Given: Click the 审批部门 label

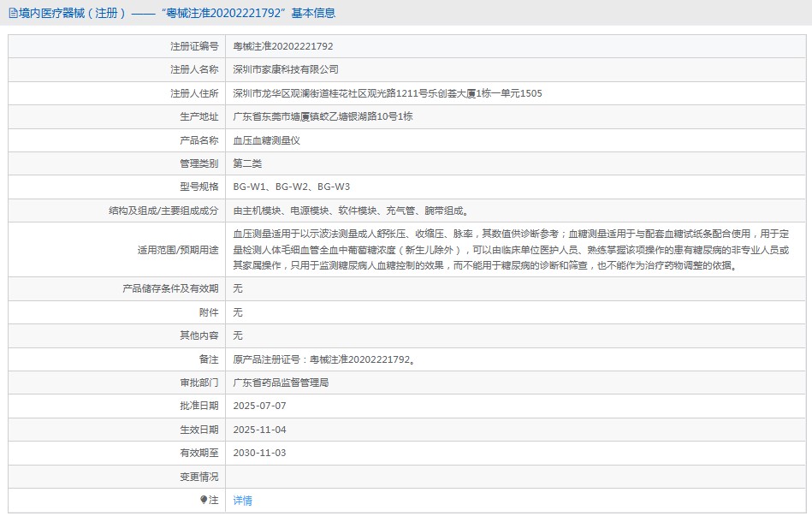Looking at the screenshot, I should [199, 383].
